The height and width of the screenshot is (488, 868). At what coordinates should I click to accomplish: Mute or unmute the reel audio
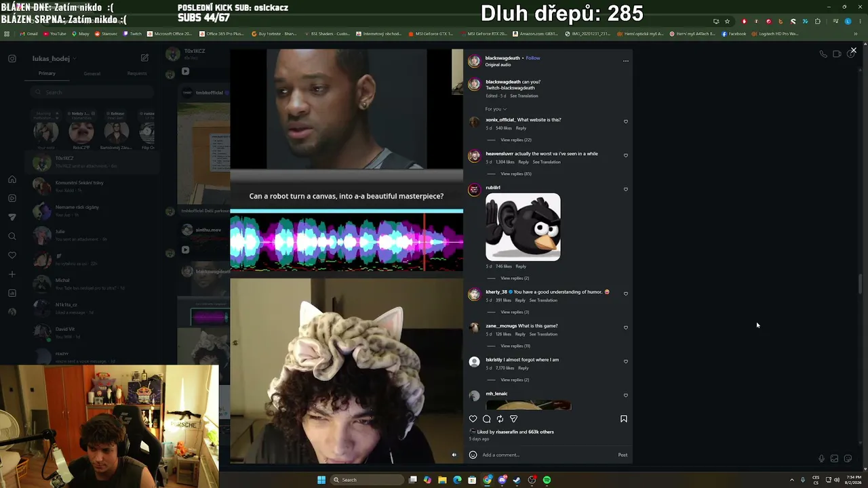(454, 455)
